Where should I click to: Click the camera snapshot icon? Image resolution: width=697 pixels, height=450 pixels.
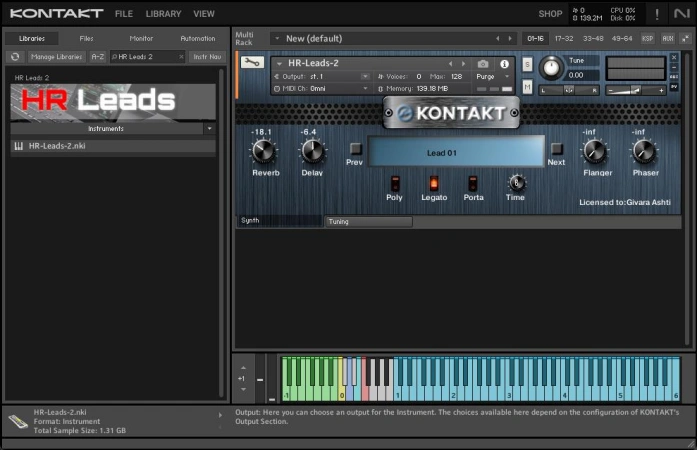pyautogui.click(x=483, y=64)
